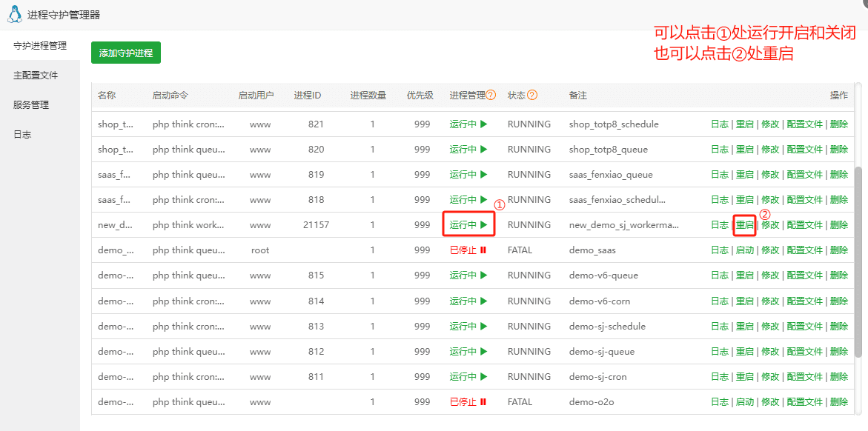
Task: Click 修改 for saas_fenxiao_queue row
Action: pos(770,175)
